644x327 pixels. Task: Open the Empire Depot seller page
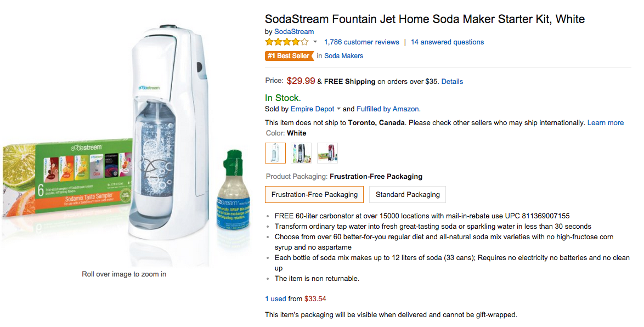[x=312, y=109]
